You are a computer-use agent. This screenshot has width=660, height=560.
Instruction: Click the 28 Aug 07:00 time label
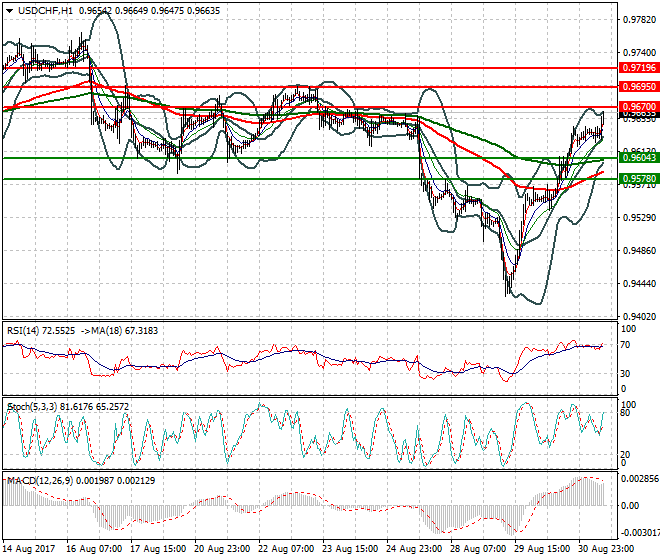[478, 549]
